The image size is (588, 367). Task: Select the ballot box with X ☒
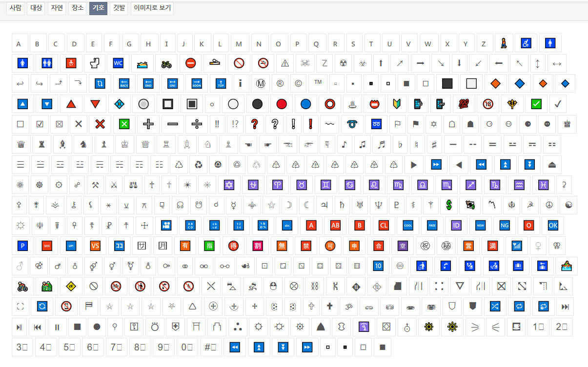[59, 124]
